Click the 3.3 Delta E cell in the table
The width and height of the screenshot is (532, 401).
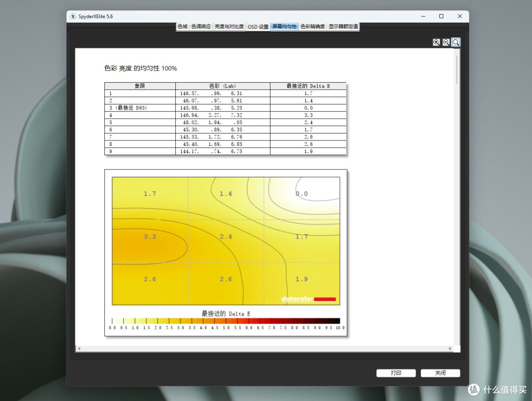308,115
